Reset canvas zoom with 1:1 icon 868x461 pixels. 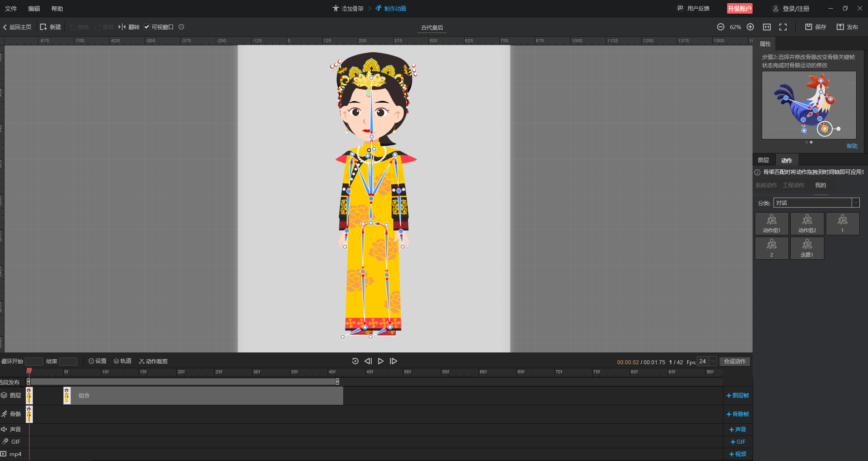coord(767,27)
